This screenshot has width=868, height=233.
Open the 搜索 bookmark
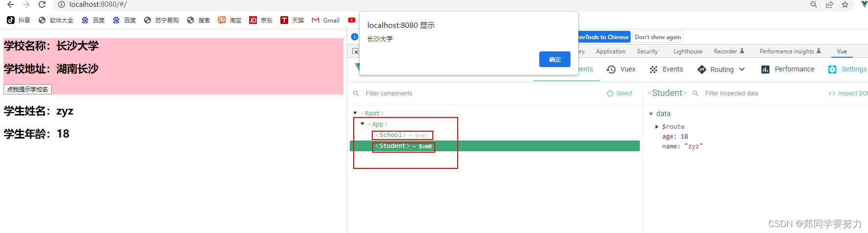(x=198, y=20)
